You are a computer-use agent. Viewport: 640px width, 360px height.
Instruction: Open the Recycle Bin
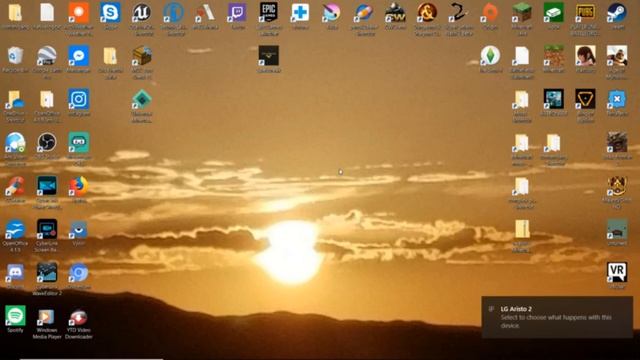point(15,56)
